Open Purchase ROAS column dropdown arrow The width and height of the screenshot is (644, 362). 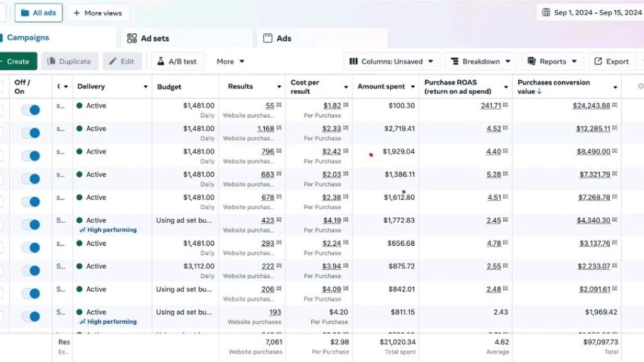(x=506, y=87)
